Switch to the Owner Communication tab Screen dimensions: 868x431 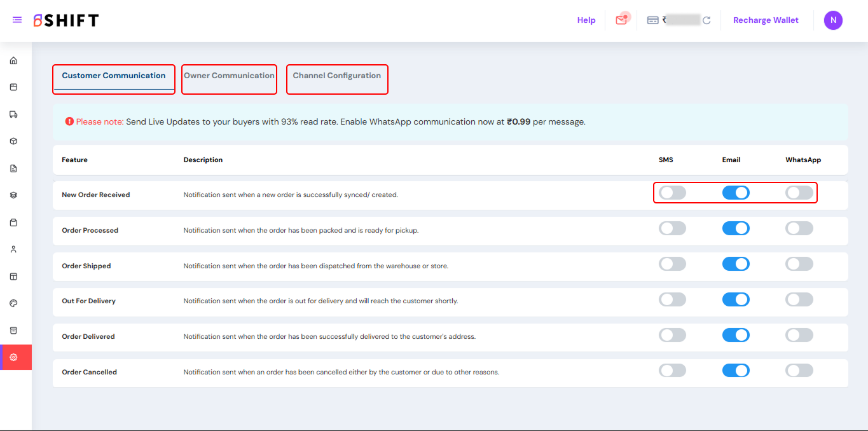(x=229, y=76)
